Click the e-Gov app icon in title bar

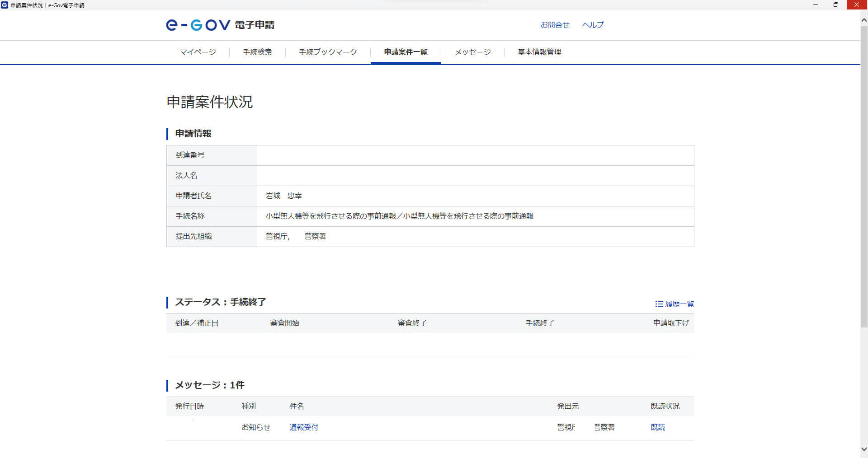tap(5, 5)
